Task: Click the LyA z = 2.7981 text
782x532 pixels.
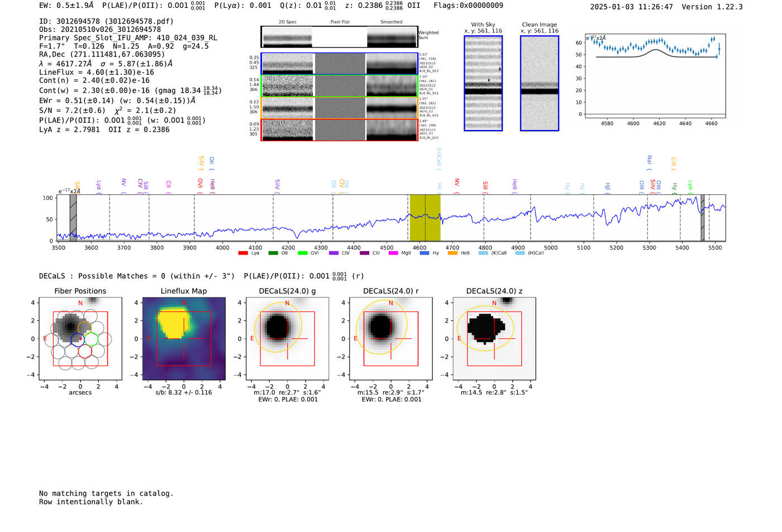Action: pyautogui.click(x=69, y=130)
